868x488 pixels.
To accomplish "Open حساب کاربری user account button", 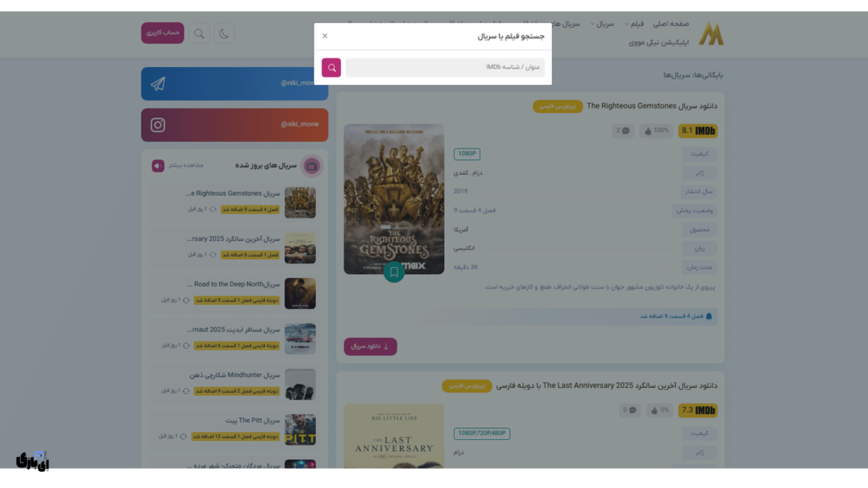I will pyautogui.click(x=162, y=33).
